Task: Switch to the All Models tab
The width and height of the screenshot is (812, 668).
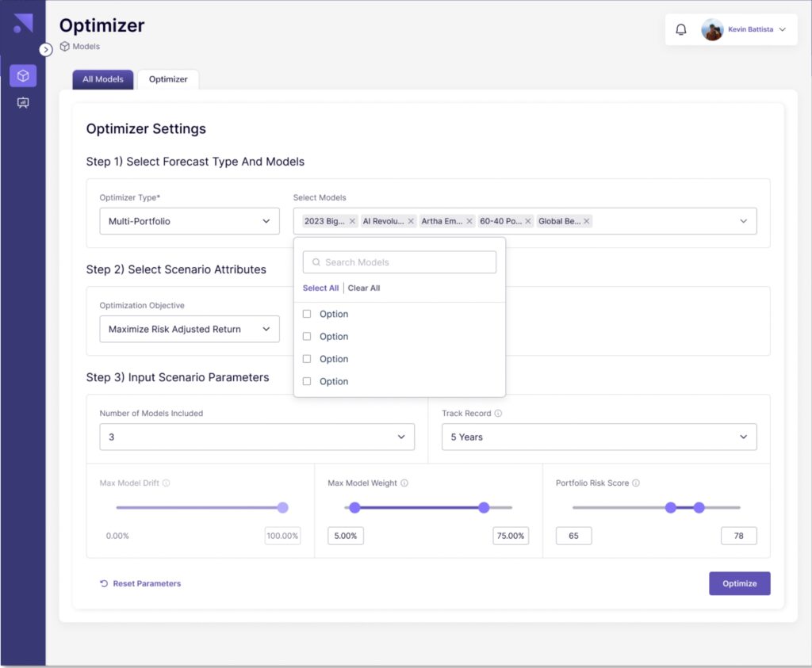Action: (103, 79)
